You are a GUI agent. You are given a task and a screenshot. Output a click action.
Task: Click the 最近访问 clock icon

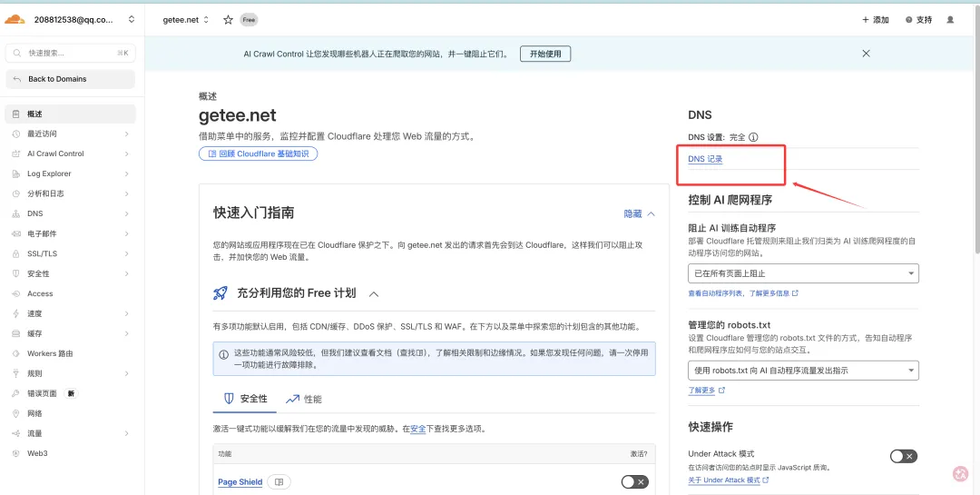pyautogui.click(x=16, y=134)
